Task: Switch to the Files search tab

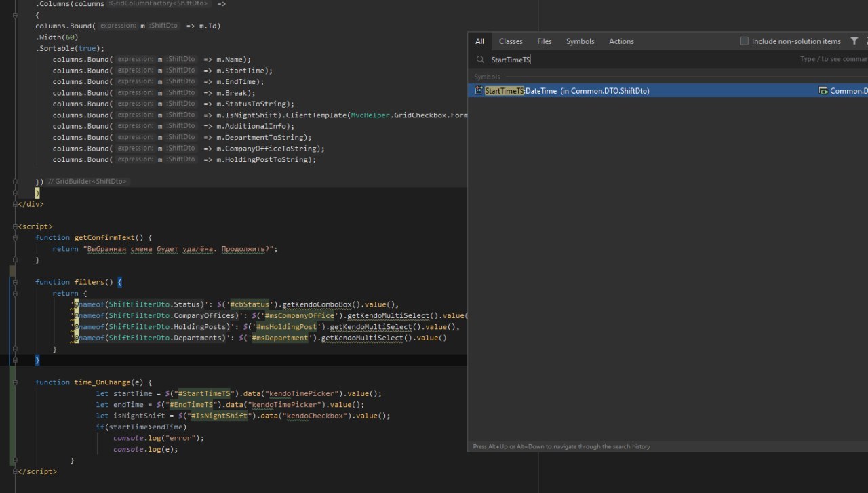Action: [545, 41]
